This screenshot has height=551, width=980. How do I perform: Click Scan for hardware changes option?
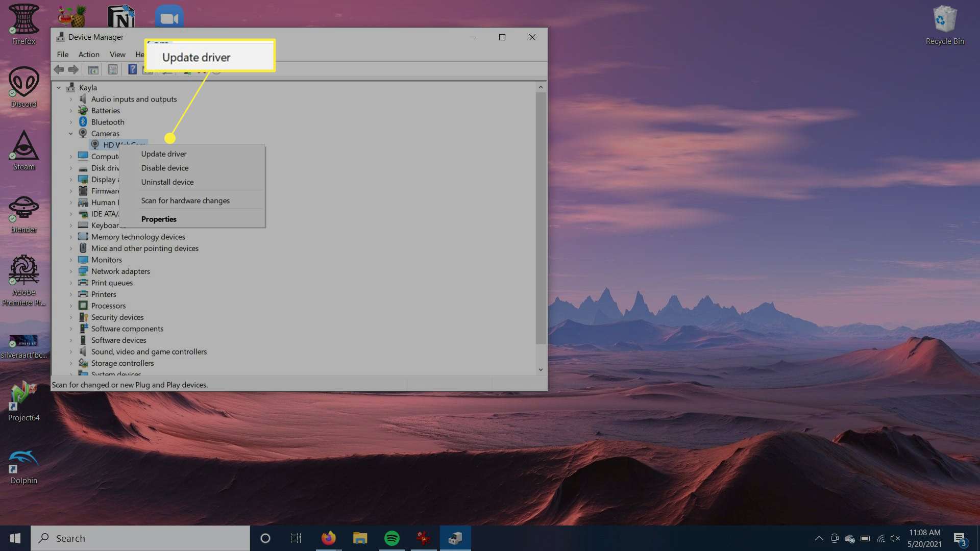(x=185, y=200)
